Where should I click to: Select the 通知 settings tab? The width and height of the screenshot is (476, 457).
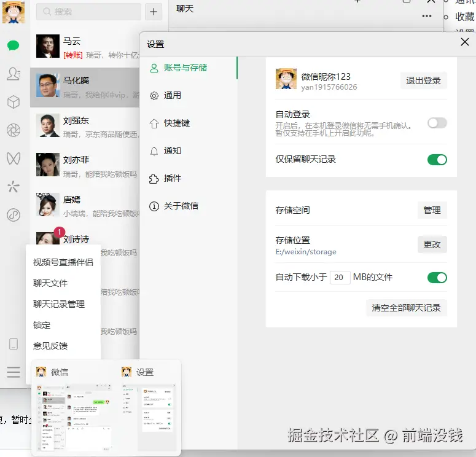click(x=188, y=150)
